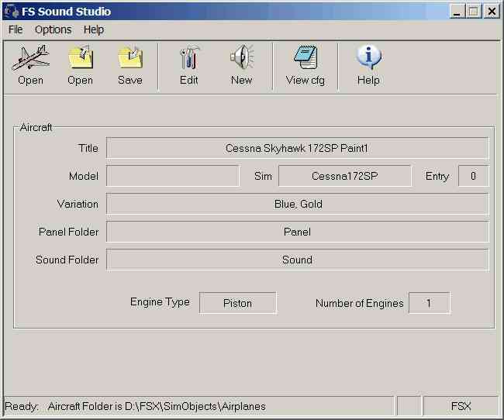This screenshot has width=504, height=420.
Task: Click the Aircraft group label
Action: (x=36, y=128)
